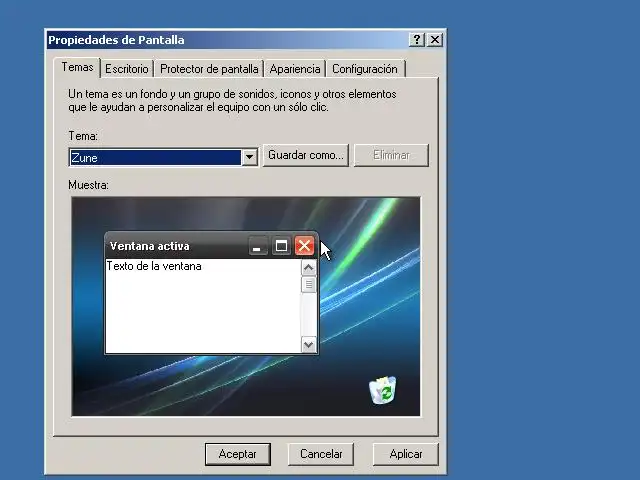Click the Propiedades de Pantalla title text

point(116,40)
